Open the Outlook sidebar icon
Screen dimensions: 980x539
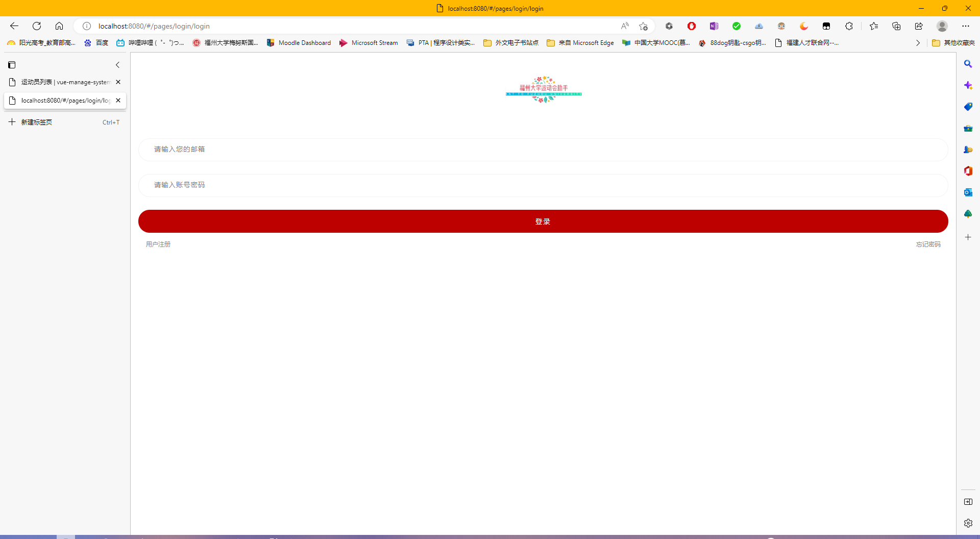[x=968, y=192]
